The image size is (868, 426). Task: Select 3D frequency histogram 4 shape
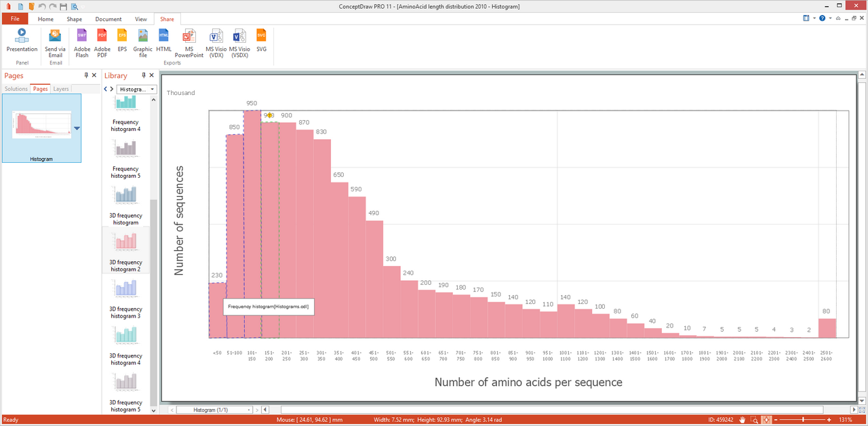point(125,346)
